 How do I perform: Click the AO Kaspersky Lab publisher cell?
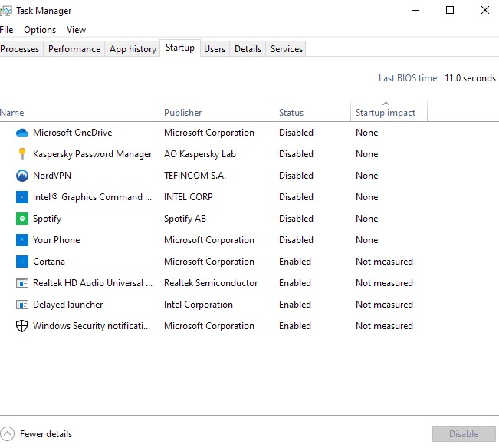tap(200, 154)
